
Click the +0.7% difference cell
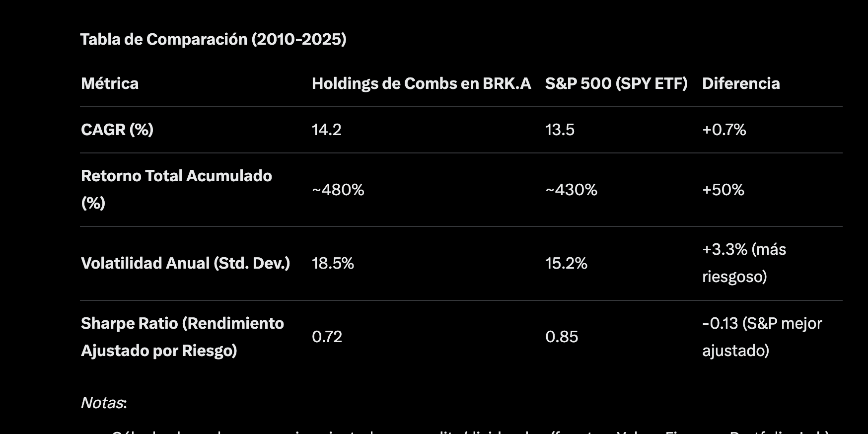point(724,130)
